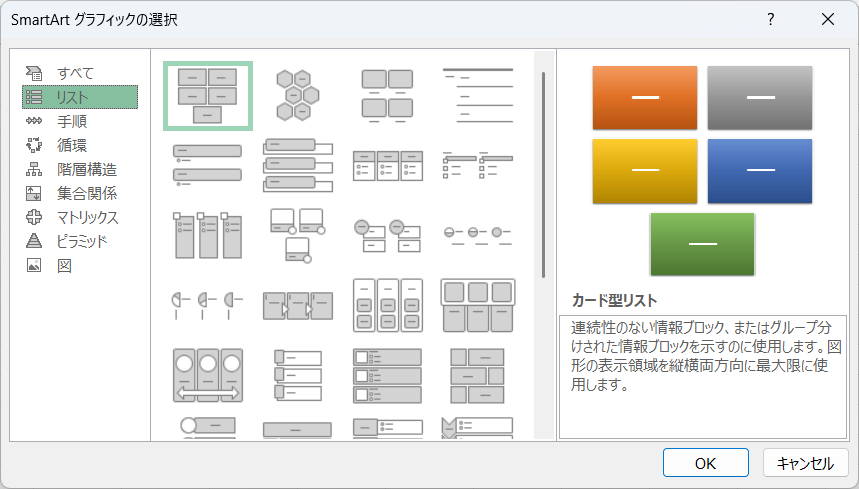Choose the pie-shaped process list layout

(208, 305)
